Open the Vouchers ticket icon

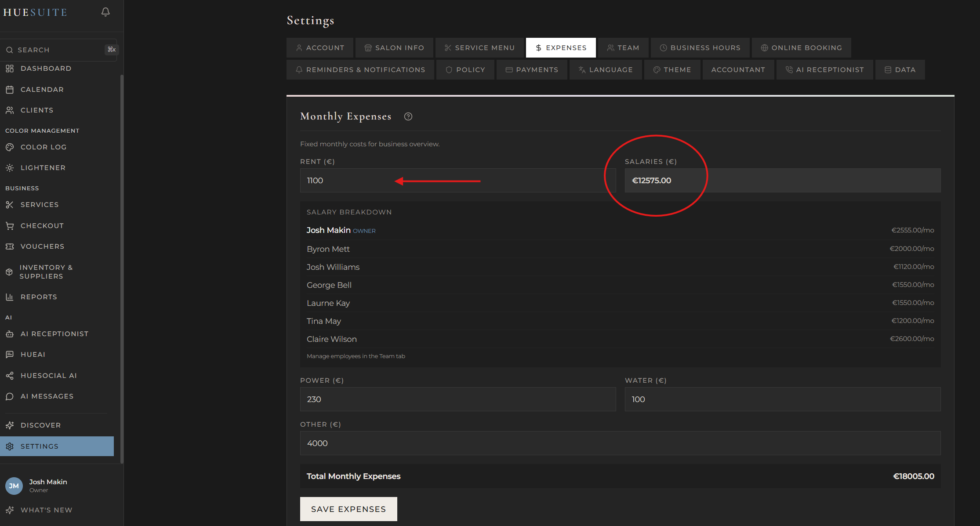coord(10,246)
